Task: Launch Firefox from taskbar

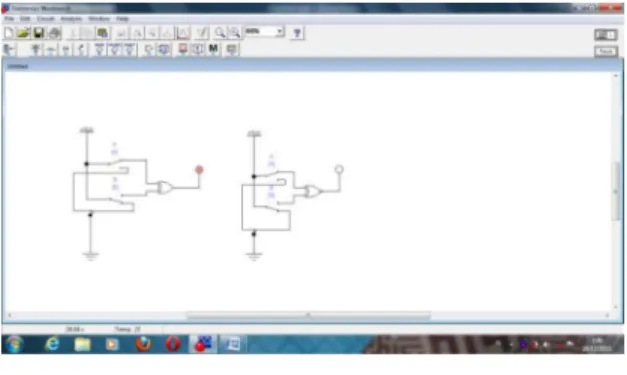Action: click(x=143, y=344)
